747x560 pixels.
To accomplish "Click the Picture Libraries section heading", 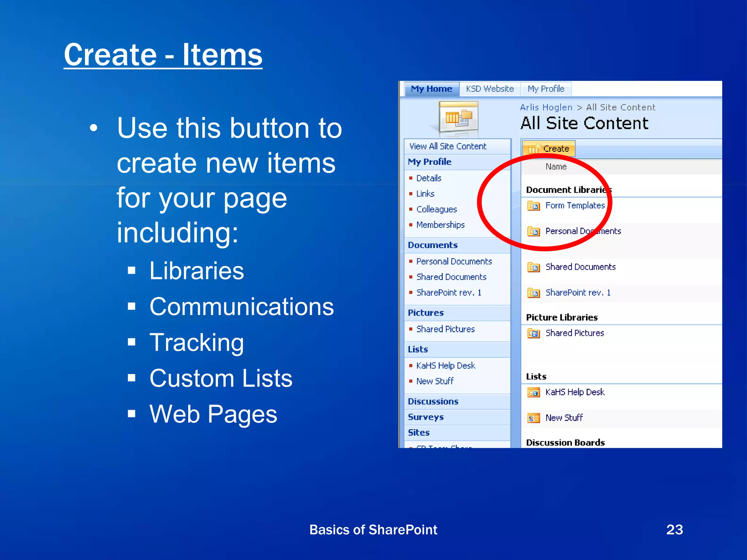I will point(562,318).
